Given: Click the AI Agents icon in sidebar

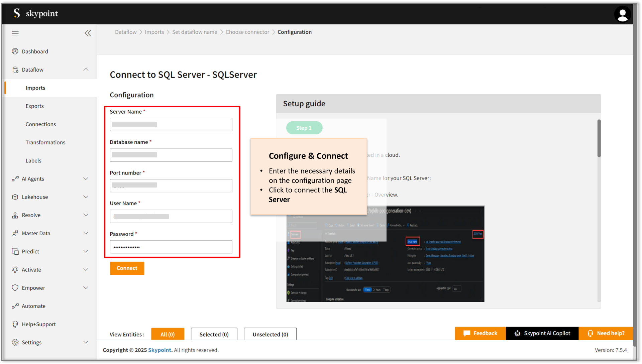Looking at the screenshot, I should [14, 178].
